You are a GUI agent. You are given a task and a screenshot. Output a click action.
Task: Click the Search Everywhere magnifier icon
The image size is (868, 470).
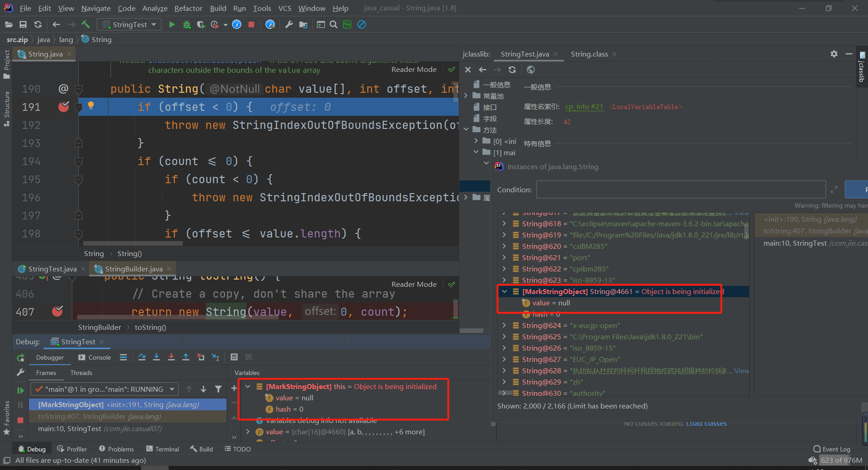(x=334, y=24)
